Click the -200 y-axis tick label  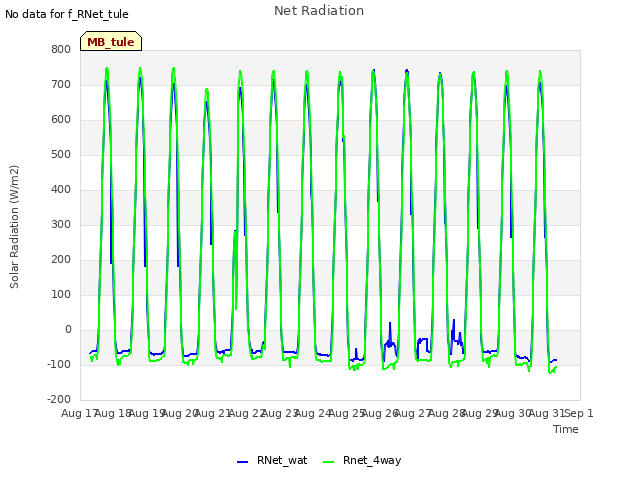59,400
